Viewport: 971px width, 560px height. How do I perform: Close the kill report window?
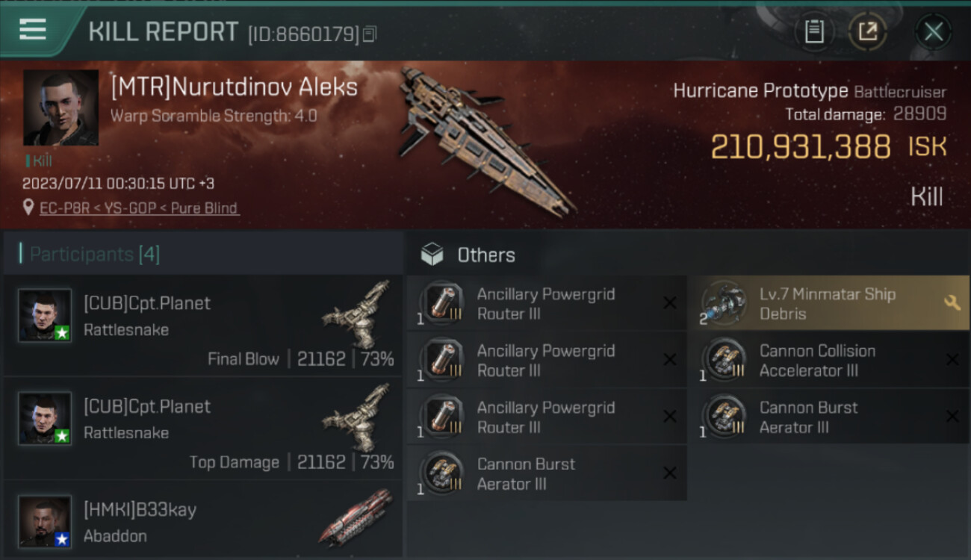[x=933, y=31]
